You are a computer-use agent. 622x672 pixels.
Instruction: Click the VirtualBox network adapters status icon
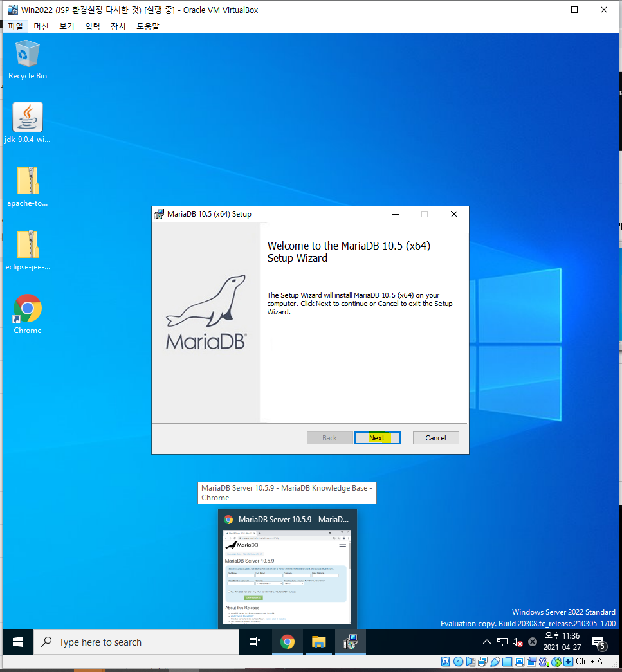482,661
